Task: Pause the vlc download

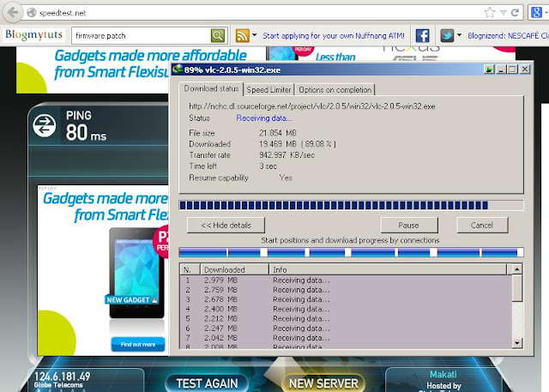Action: click(x=409, y=225)
